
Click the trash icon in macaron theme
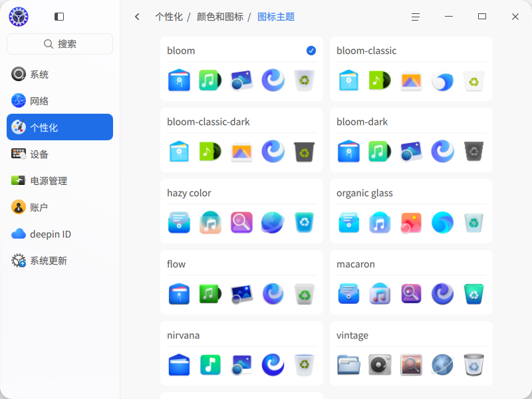(x=473, y=294)
